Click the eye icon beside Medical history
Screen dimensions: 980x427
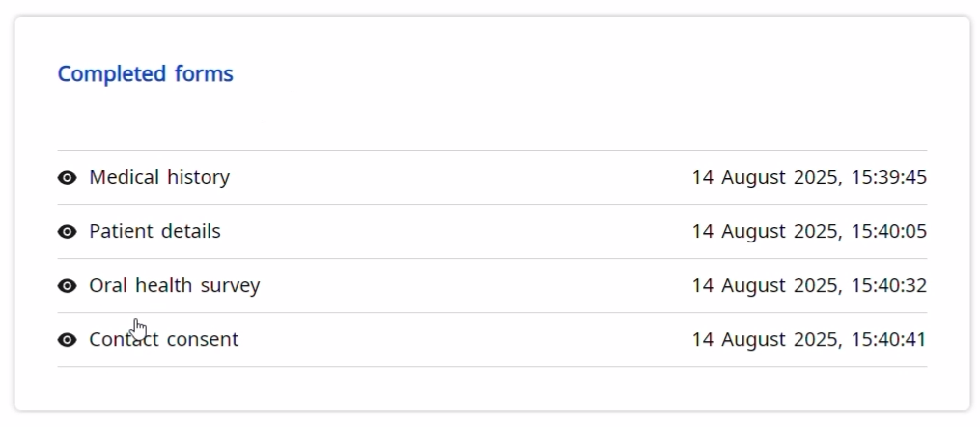pos(67,178)
